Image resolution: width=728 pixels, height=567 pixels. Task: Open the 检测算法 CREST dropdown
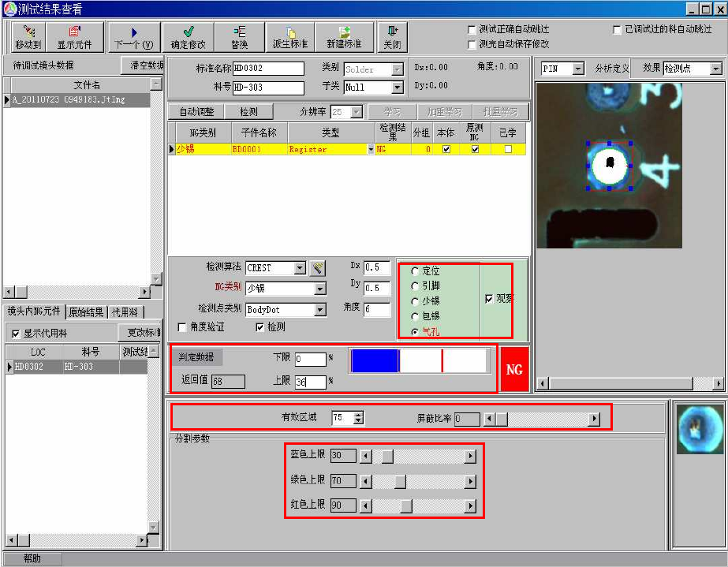(299, 268)
